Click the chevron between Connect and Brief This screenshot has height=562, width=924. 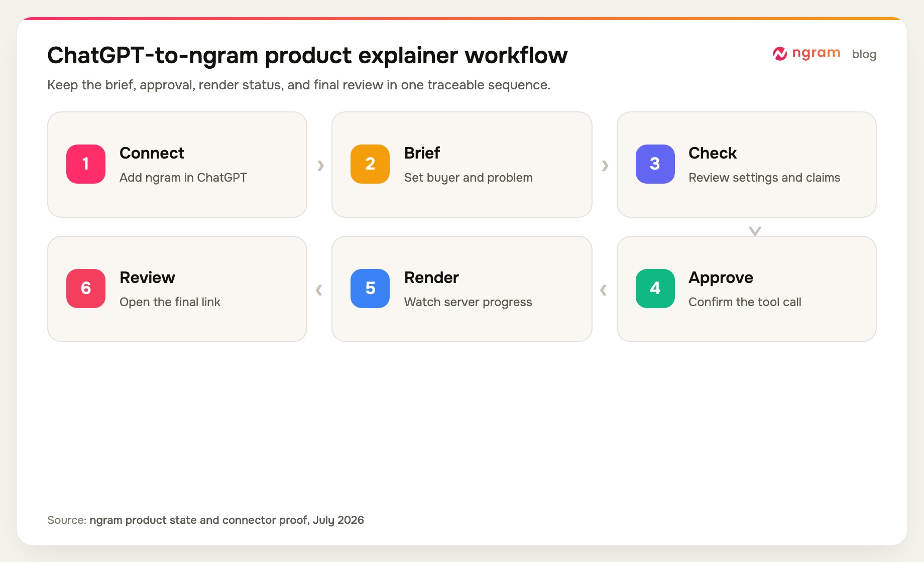320,165
